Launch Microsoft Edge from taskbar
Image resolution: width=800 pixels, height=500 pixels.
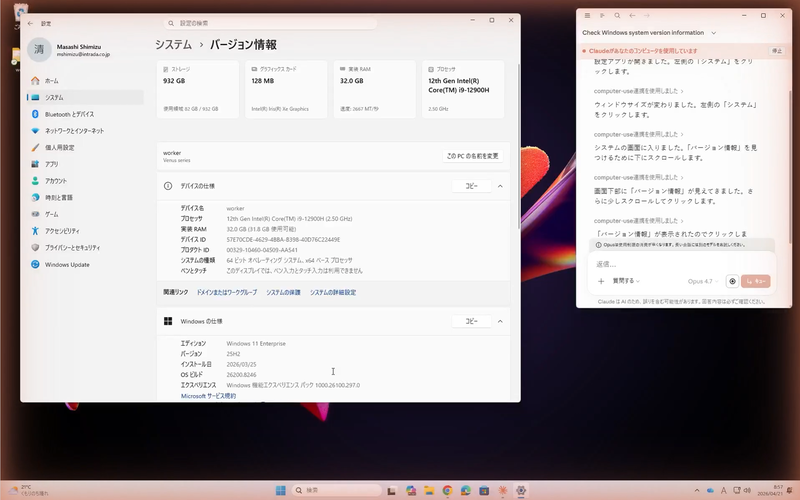466,490
